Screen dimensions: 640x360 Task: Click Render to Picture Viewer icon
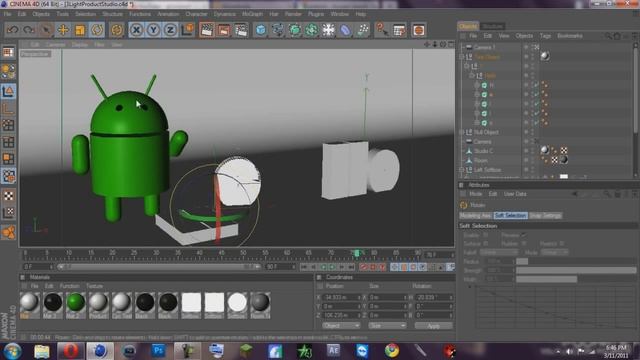pos(224,30)
